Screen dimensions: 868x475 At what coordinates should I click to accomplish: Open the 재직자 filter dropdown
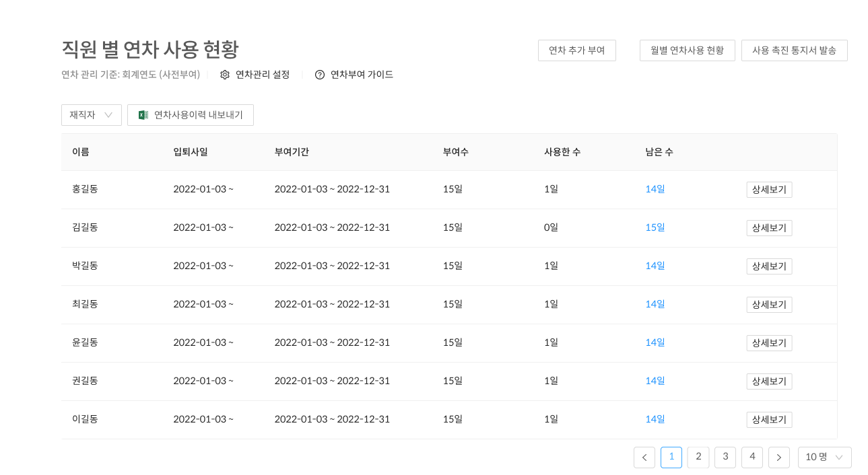point(92,115)
